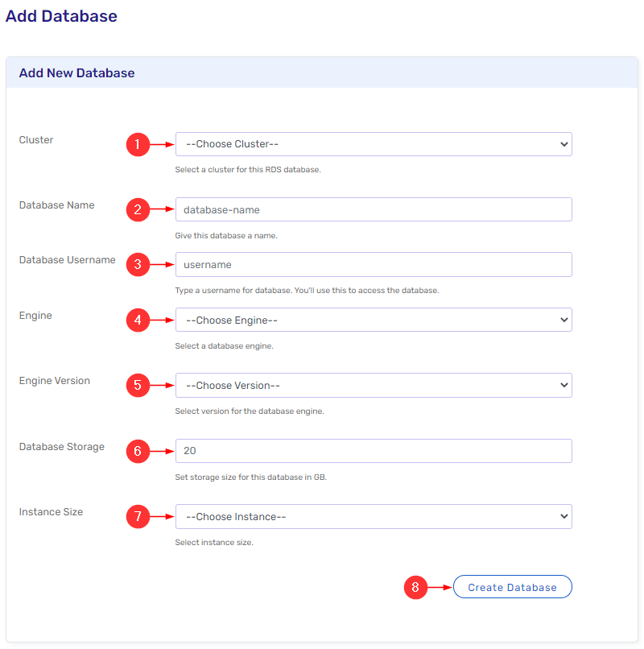The height and width of the screenshot is (649, 644).
Task: Click into the Database Username field
Action: point(373,265)
